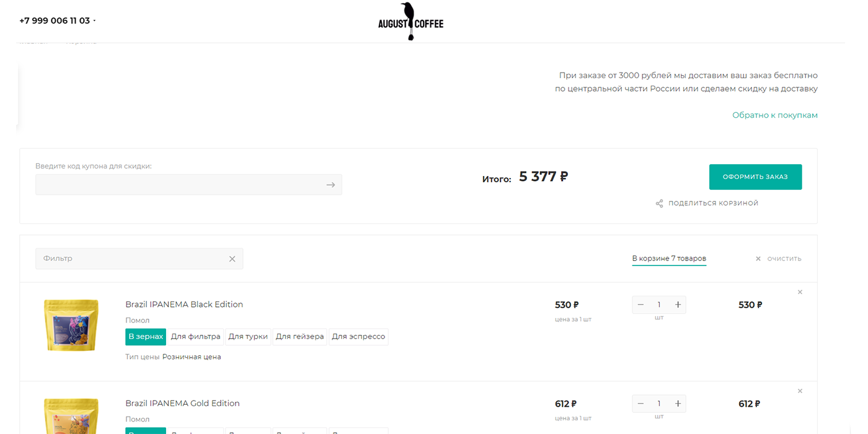Decrease Gold Edition quantity with minus

click(x=640, y=404)
